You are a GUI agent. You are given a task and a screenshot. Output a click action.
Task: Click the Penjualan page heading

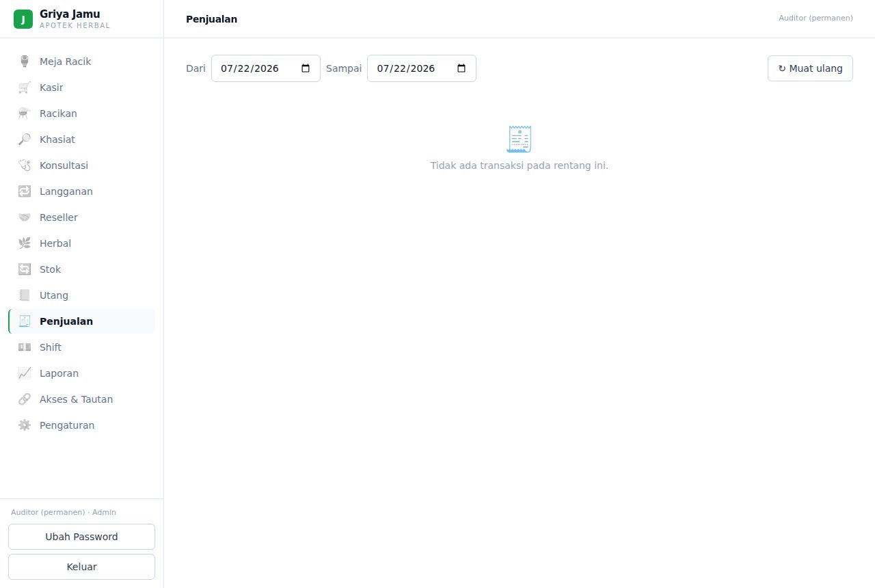211,19
